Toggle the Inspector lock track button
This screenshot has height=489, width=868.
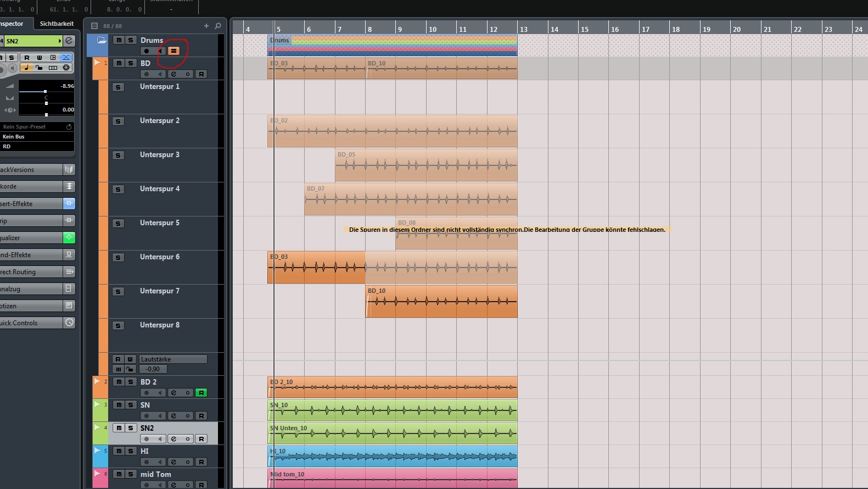click(40, 68)
